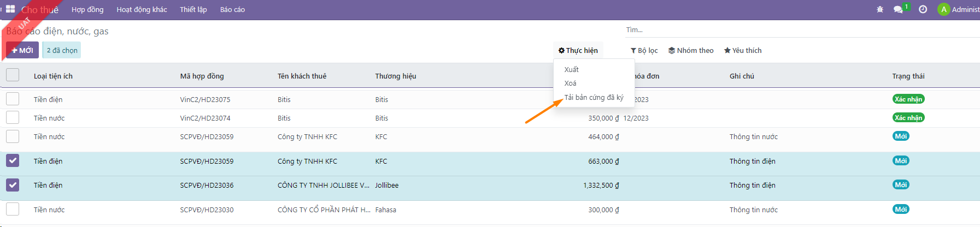Toggle the select-all header checkbox
The image size is (980, 227).
[x=13, y=75]
